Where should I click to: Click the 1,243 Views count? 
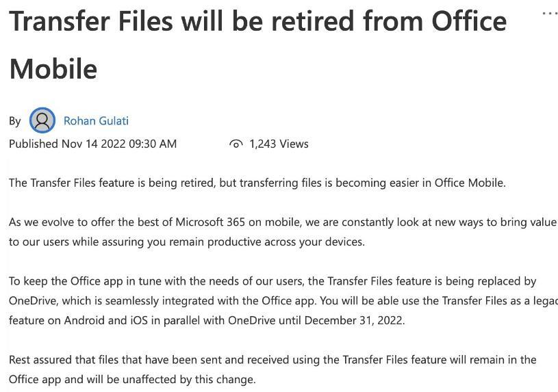279,144
